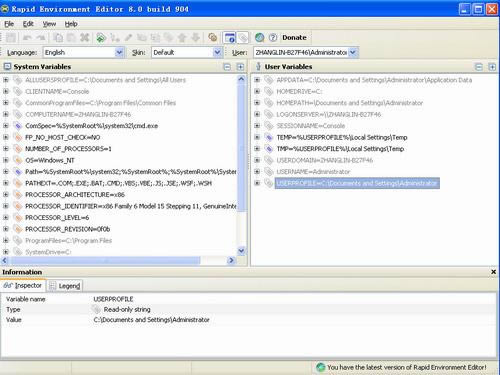The width and height of the screenshot is (500, 375).
Task: Click the Donate button
Action: (x=294, y=38)
